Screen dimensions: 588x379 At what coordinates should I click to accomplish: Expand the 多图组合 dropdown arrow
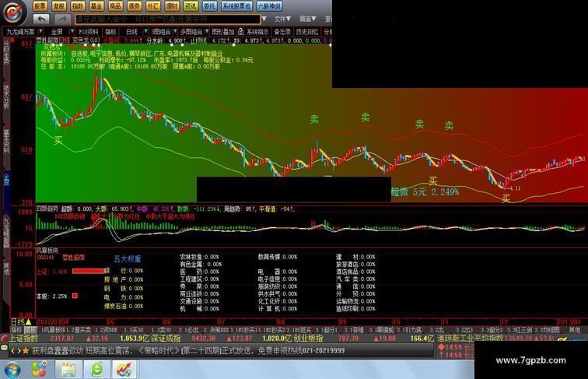206,32
